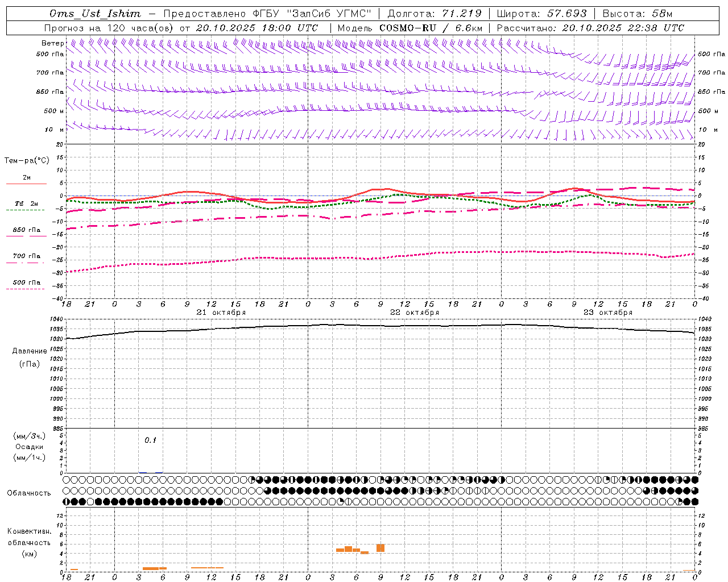Viewport: 728px width, 582px height.
Task: Click the Ветер panel label
Action: click(52, 43)
